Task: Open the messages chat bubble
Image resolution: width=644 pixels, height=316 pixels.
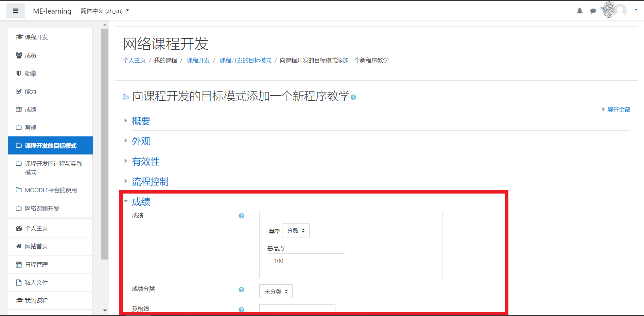Action: (593, 11)
